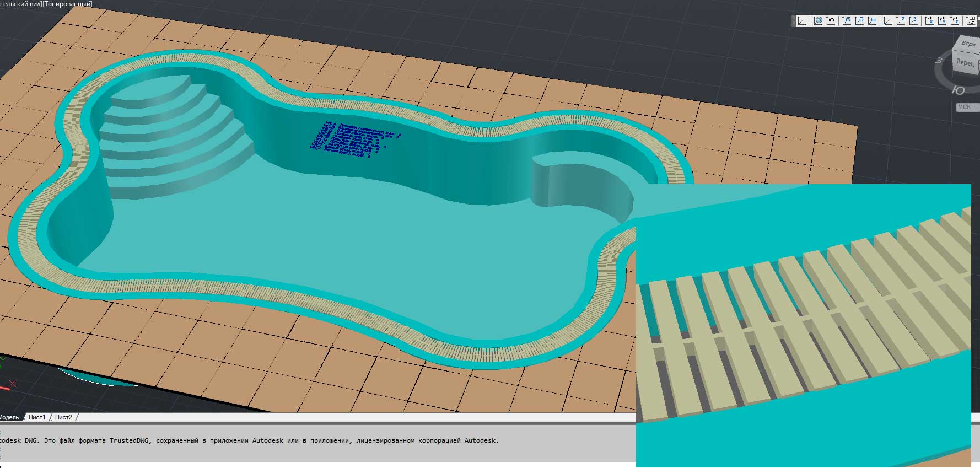Switch to the Лист1 layout tab
The image size is (980, 468).
tap(37, 417)
